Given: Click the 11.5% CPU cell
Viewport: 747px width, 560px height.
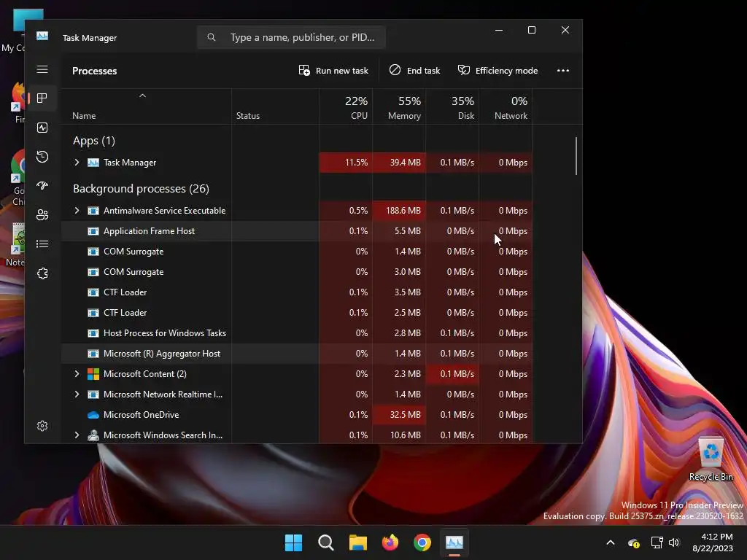Looking at the screenshot, I should [x=346, y=163].
